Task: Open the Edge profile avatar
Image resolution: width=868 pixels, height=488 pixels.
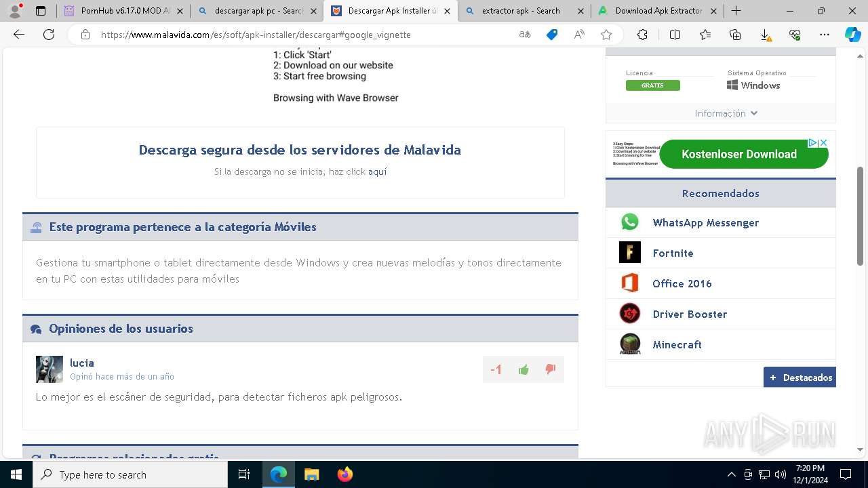Action: click(x=15, y=11)
